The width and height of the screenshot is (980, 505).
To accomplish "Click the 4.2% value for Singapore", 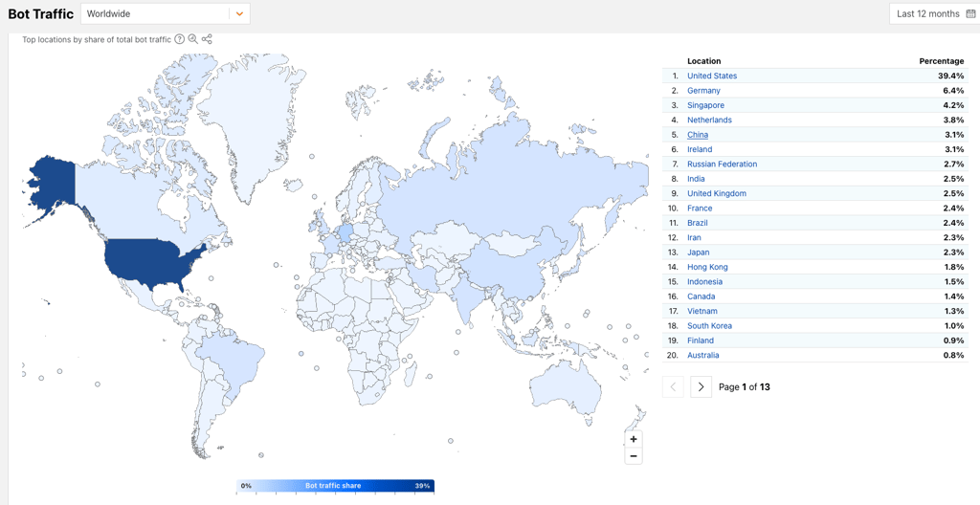I will pyautogui.click(x=952, y=105).
